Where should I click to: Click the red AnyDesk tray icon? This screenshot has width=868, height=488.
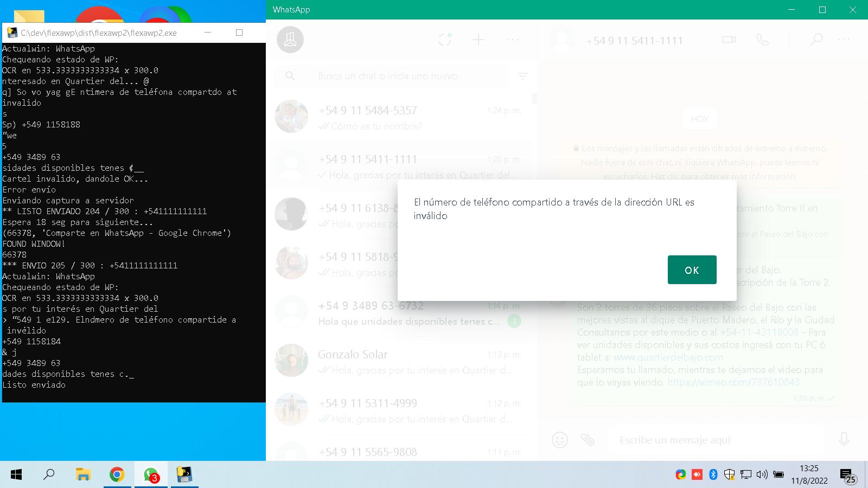pos(697,475)
